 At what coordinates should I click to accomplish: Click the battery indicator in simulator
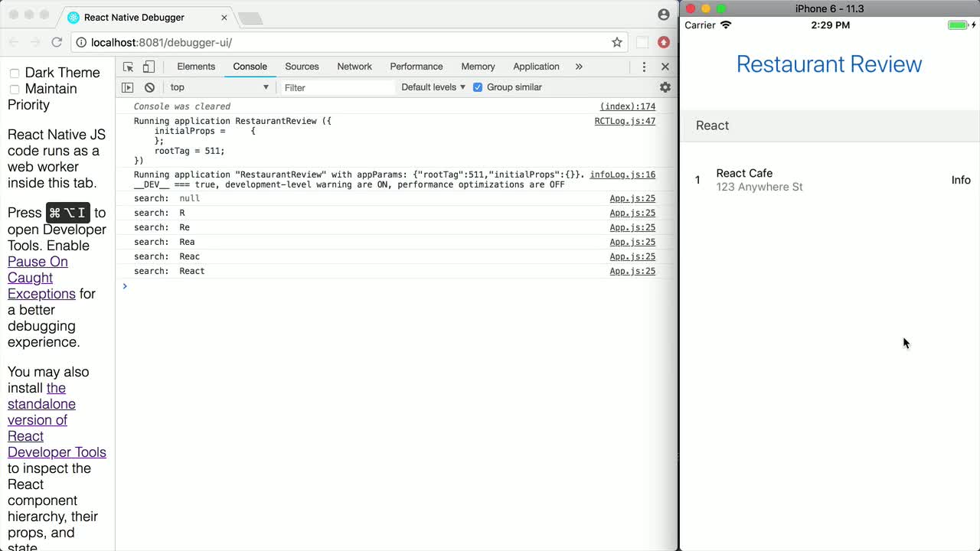pos(955,24)
